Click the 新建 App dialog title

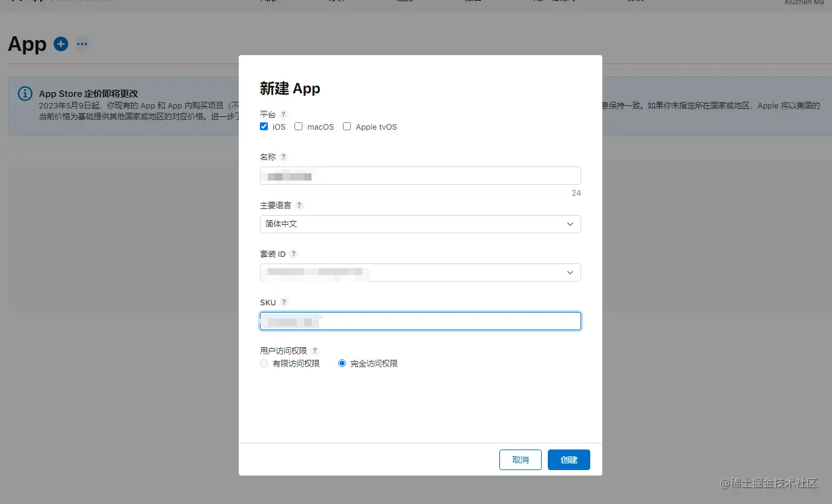pyautogui.click(x=290, y=88)
